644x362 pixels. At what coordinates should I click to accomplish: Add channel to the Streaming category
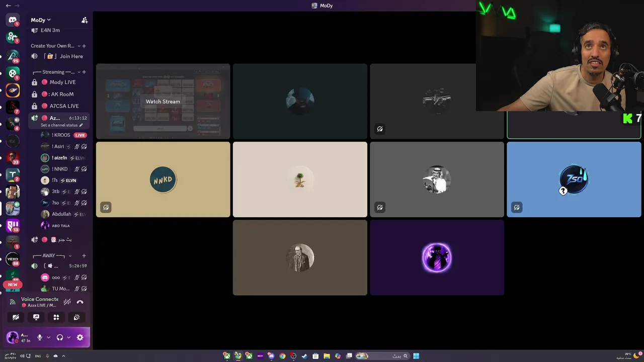point(84,72)
